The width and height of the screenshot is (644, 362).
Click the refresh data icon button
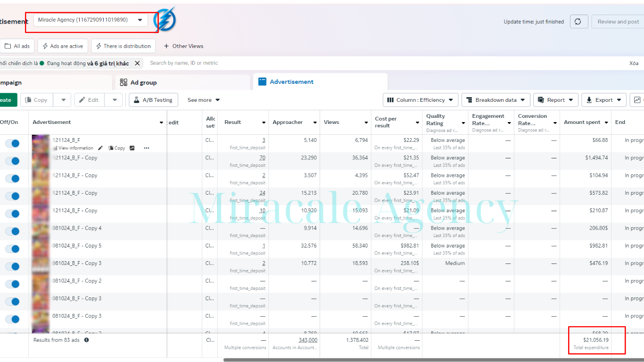point(578,22)
